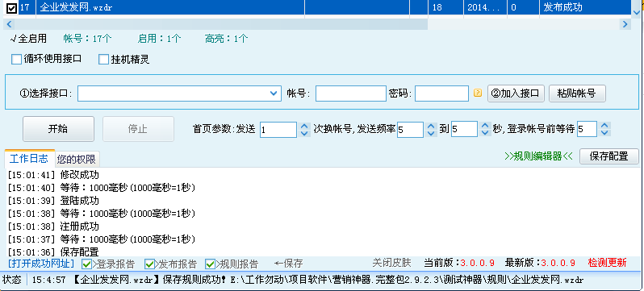The height and width of the screenshot is (291, 644).
Task: Click the horizontal scrollbar right arrow
Action: (x=625, y=24)
